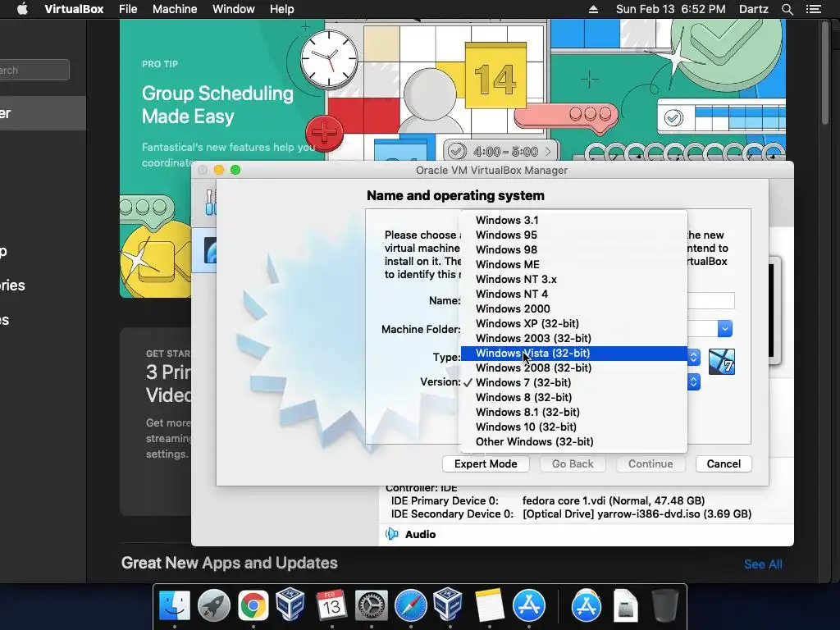Select Windows 2008 (32-bit) entry
The width and height of the screenshot is (840, 630).
click(573, 368)
